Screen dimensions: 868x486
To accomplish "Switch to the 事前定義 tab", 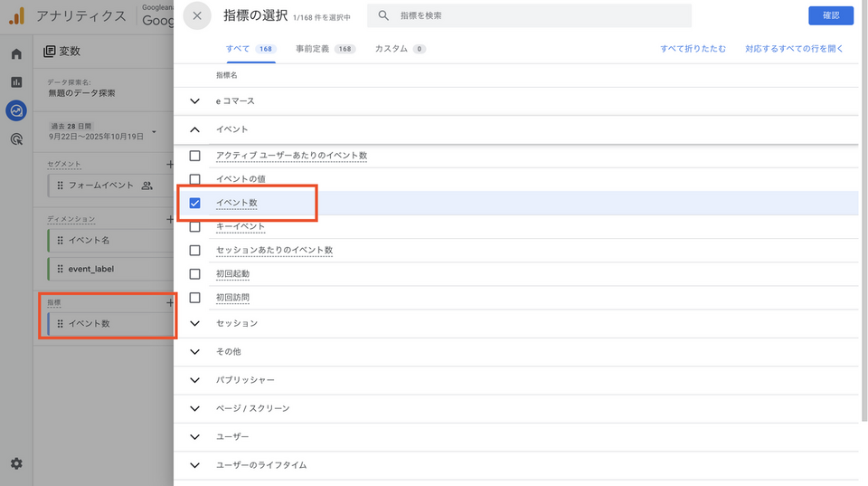I will [325, 49].
